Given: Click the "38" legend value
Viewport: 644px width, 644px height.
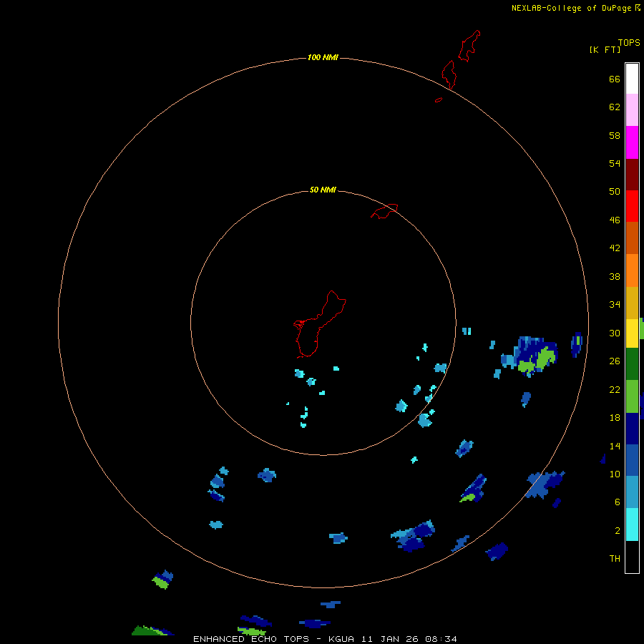Looking at the screenshot, I should (615, 276).
